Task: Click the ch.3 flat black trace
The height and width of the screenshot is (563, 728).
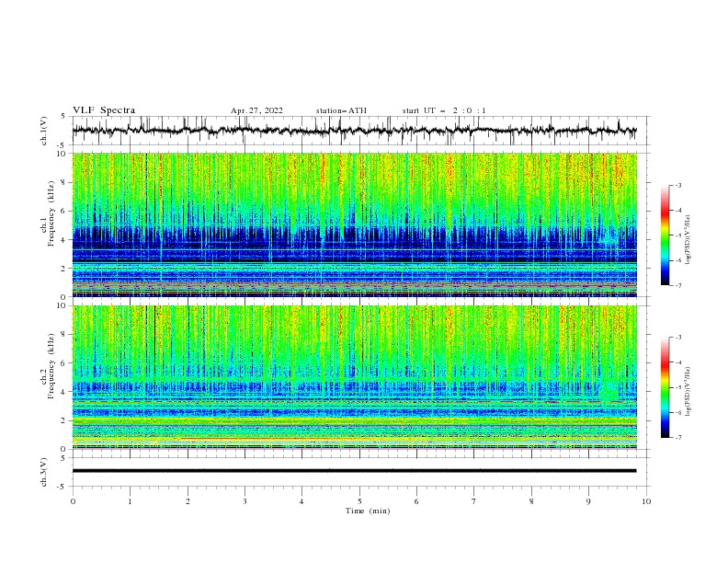Action: [x=355, y=471]
